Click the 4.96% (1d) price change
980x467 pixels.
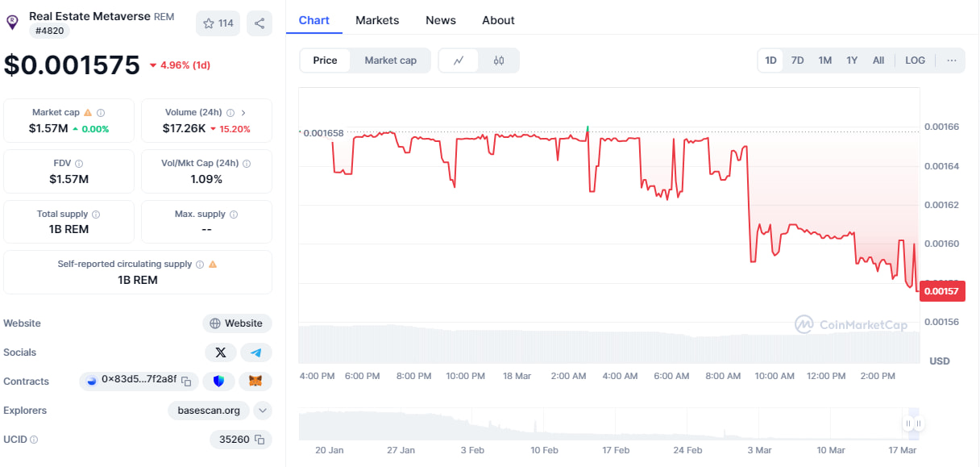(x=180, y=65)
